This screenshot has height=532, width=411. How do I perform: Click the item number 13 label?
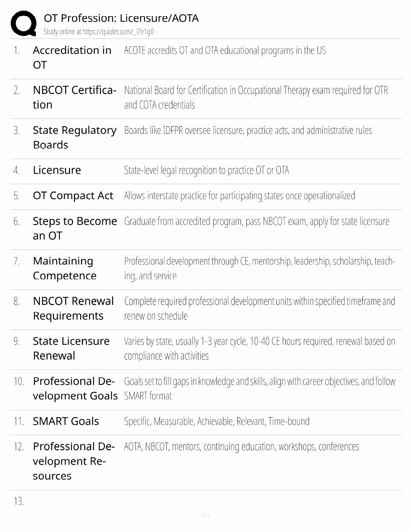[x=19, y=501]
